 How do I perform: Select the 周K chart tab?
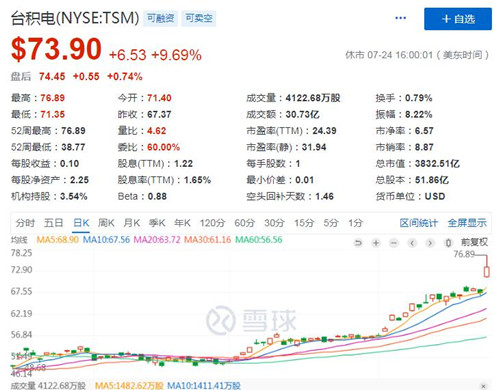[106, 223]
